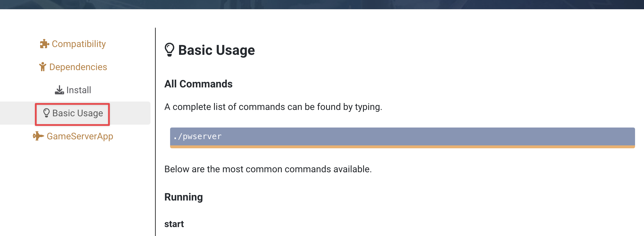Open the Compatibility sidebar link
Screen dimensions: 644x236
pos(79,44)
